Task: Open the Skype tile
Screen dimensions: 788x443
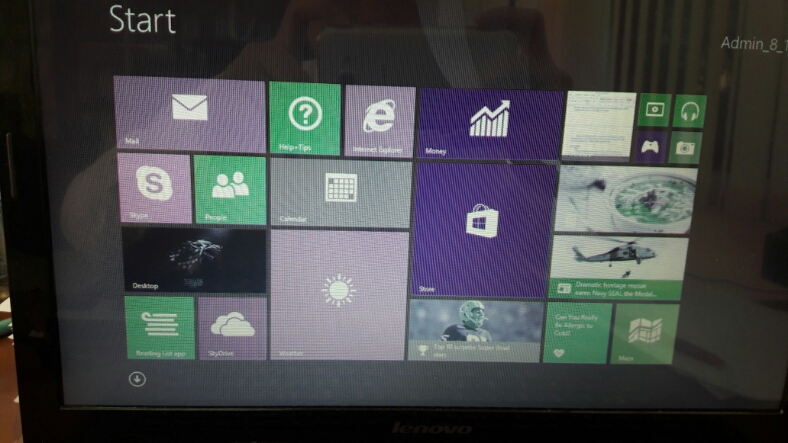Action: [x=155, y=188]
